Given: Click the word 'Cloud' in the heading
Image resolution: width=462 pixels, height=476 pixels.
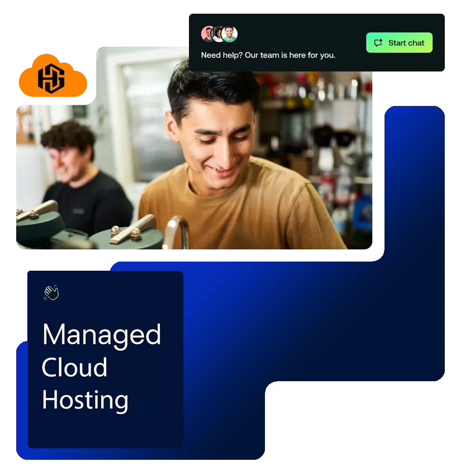Looking at the screenshot, I should pyautogui.click(x=74, y=368).
